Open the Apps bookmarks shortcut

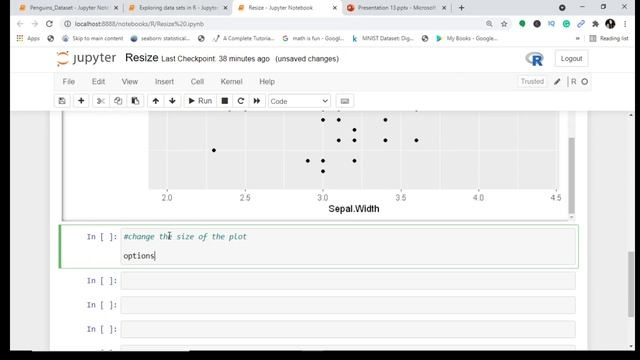coord(28,38)
